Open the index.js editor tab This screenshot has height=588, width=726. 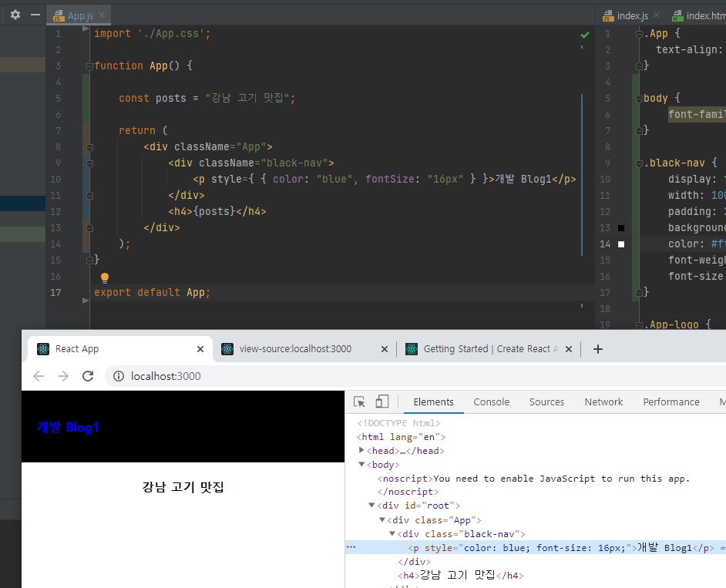pos(626,15)
